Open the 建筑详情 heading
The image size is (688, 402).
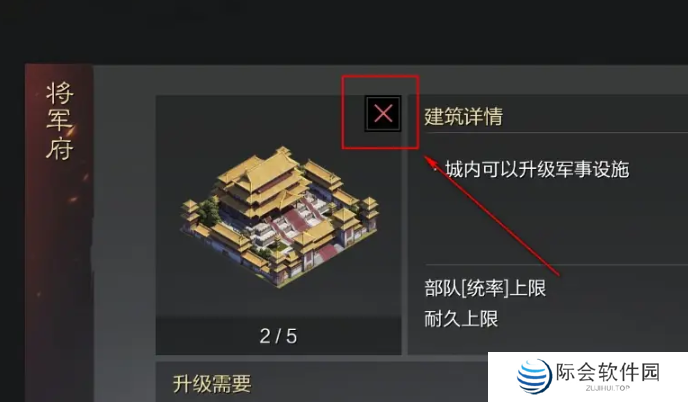coord(463,116)
